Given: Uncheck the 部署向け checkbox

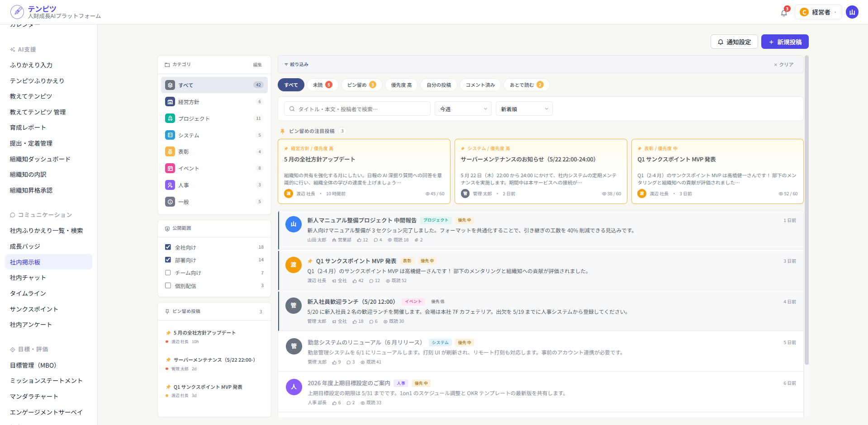Looking at the screenshot, I should pyautogui.click(x=168, y=260).
